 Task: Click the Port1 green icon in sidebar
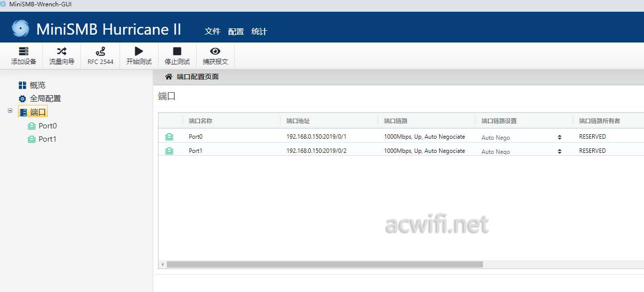point(32,139)
